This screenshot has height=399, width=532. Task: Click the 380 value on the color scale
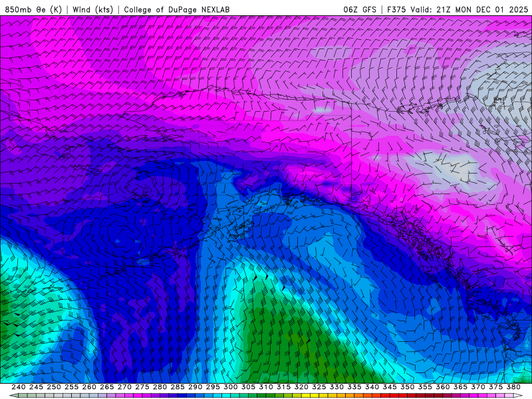513,387
